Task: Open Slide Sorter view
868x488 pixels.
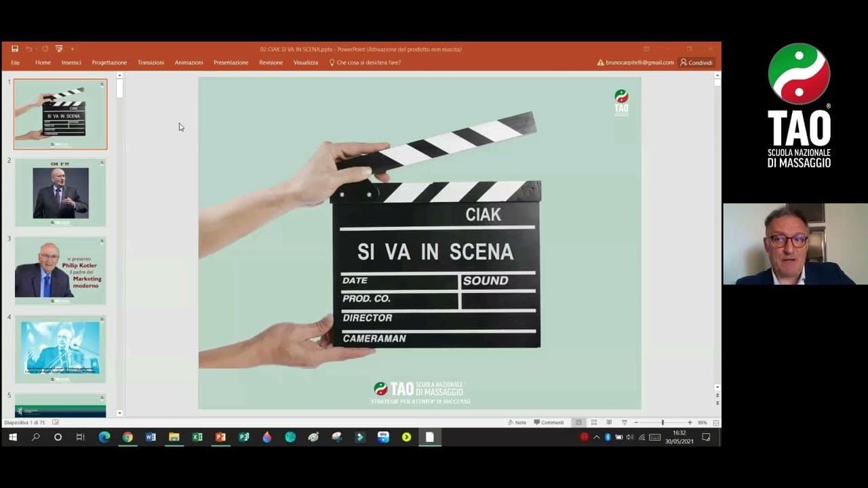Action: pyautogui.click(x=593, y=422)
